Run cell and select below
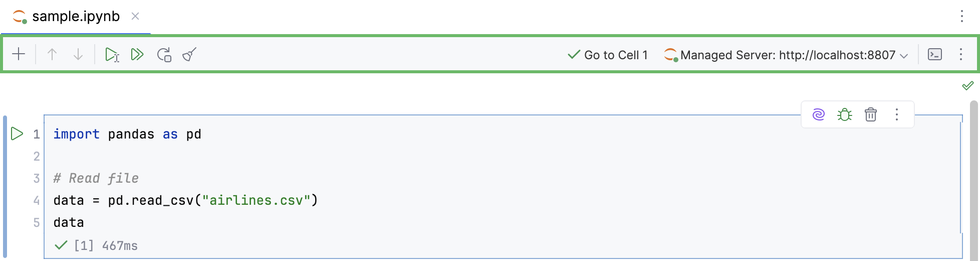980x261 pixels. point(112,54)
